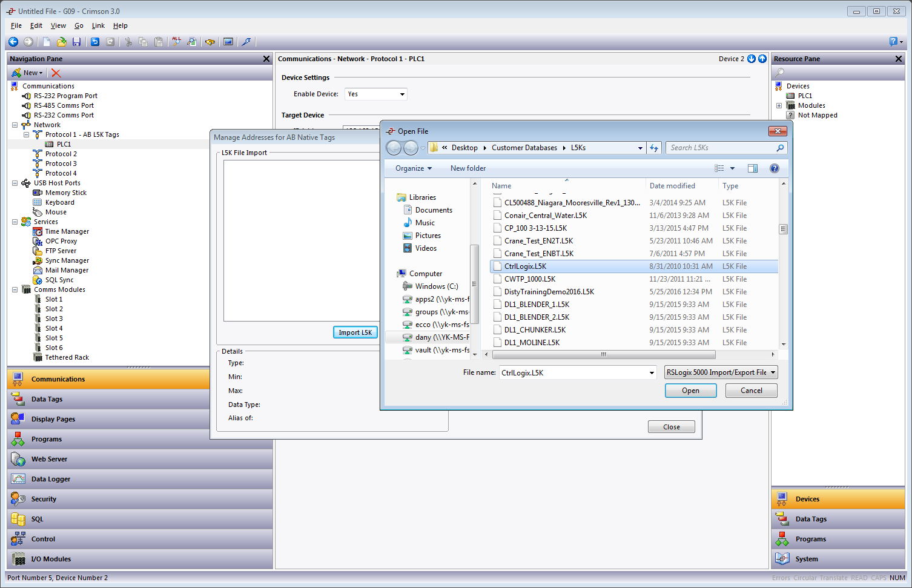Screen dimensions: 912x588
Task: Click the File name text field
Action: click(x=573, y=373)
